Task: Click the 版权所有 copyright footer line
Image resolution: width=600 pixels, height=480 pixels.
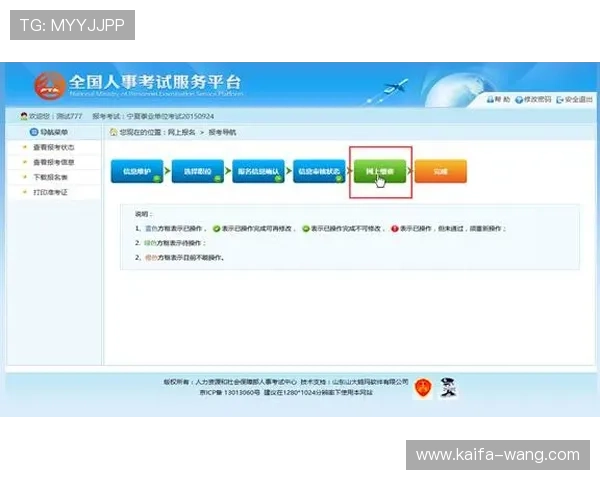Action: tap(286, 382)
